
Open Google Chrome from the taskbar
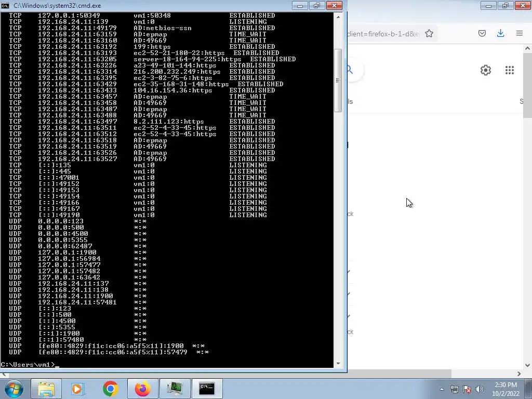[x=110, y=389]
